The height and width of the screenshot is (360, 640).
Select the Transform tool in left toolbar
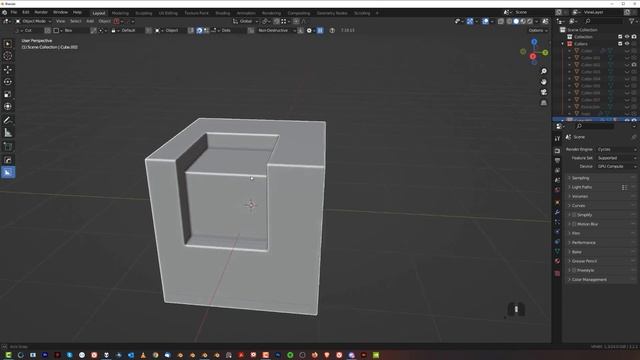pyautogui.click(x=8, y=107)
